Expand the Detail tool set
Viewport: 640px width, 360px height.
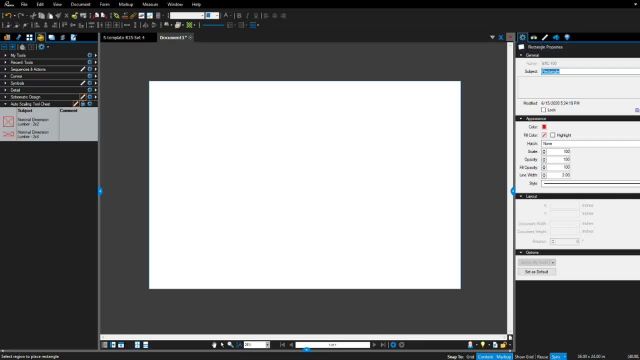5,90
